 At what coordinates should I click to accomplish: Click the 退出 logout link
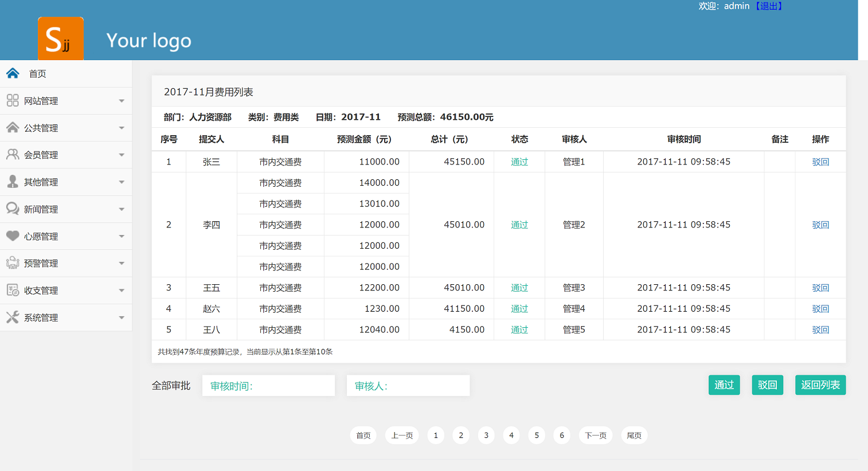pyautogui.click(x=769, y=6)
